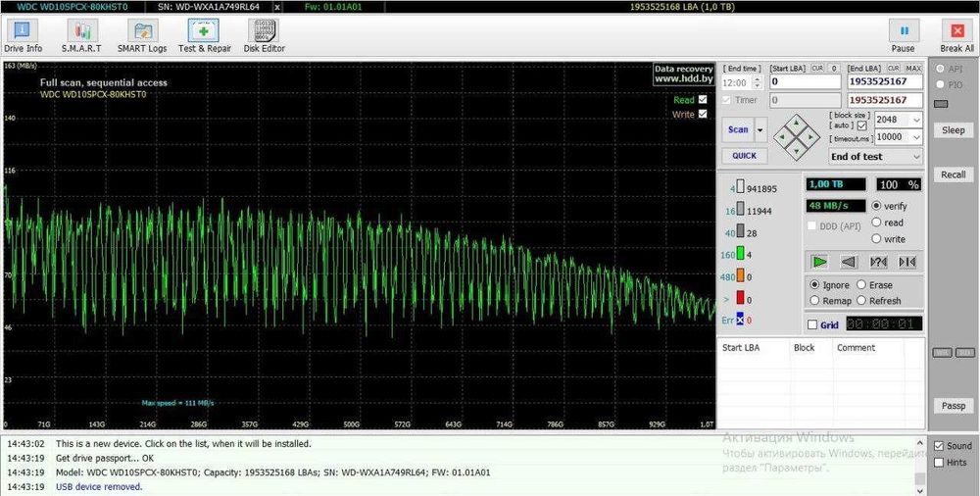Click the Start LBA column header

click(741, 347)
